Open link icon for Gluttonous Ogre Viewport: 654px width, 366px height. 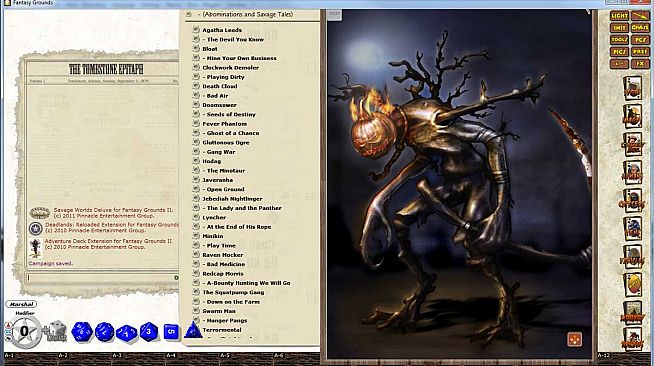tap(196, 142)
